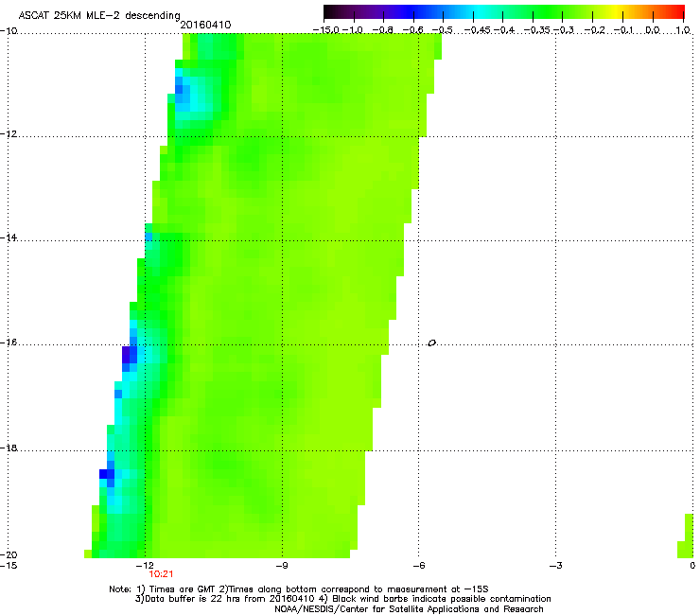Select the left-axis latitude label "-16"
The image size is (700, 615).
click(9, 343)
